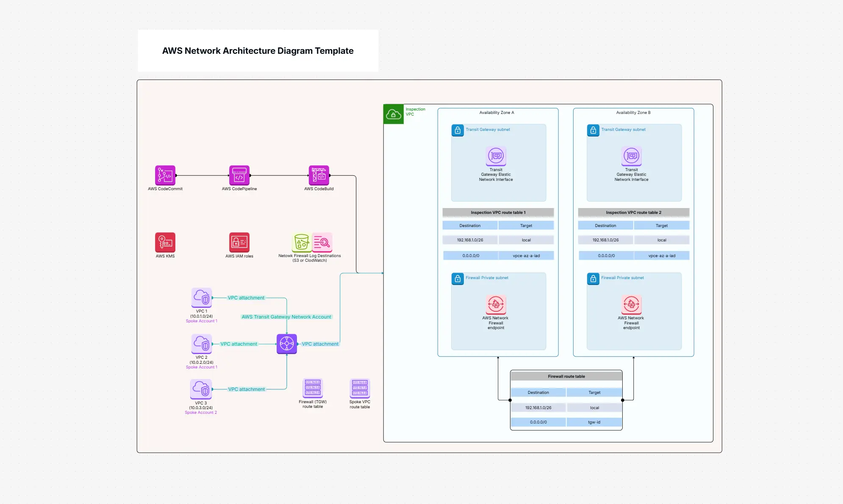Image resolution: width=843 pixels, height=504 pixels.
Task: Select the Availability Zone B label
Action: (633, 113)
